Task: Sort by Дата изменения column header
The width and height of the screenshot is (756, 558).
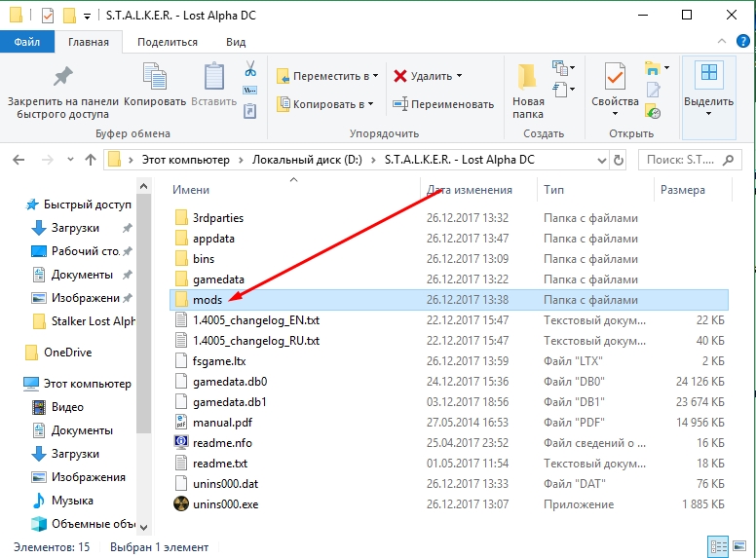Action: click(x=470, y=190)
